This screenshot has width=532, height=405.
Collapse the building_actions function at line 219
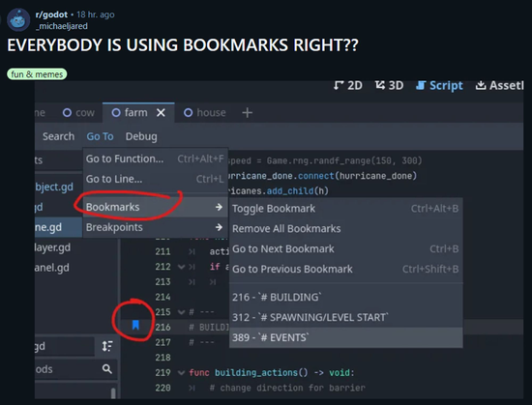[x=182, y=373]
